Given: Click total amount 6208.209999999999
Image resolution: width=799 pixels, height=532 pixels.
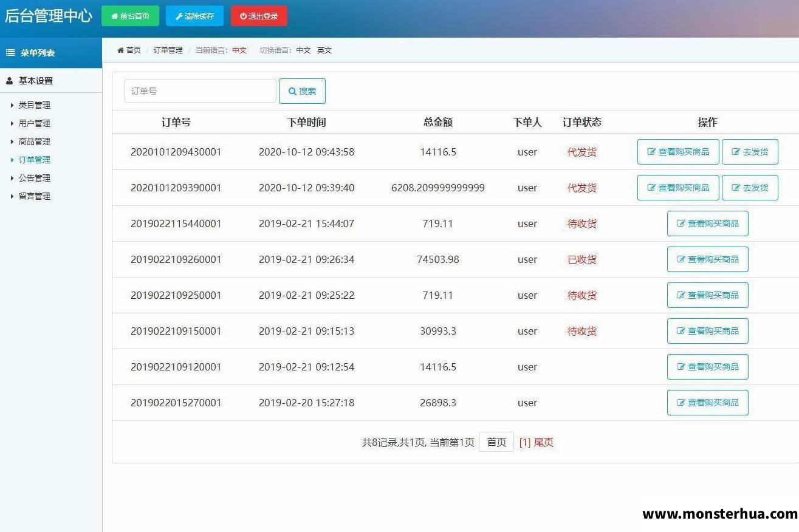Looking at the screenshot, I should click(438, 188).
